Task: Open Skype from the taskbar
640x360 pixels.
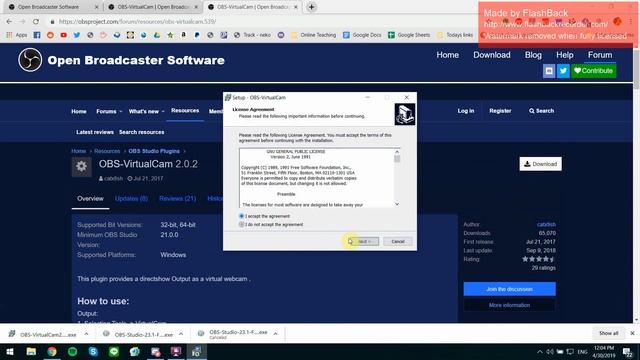Action: click(x=93, y=351)
